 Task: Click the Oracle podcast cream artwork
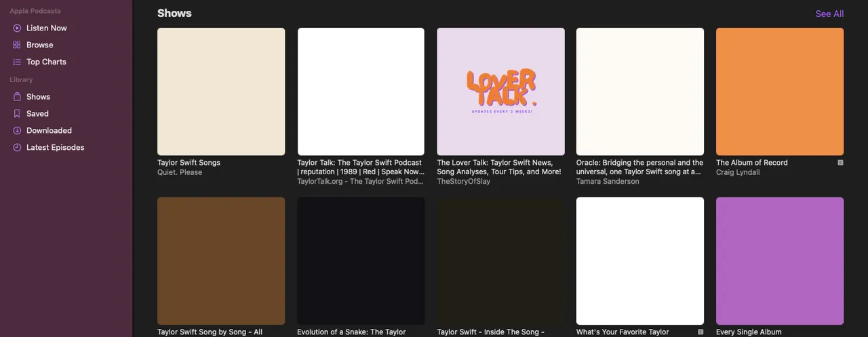point(640,92)
